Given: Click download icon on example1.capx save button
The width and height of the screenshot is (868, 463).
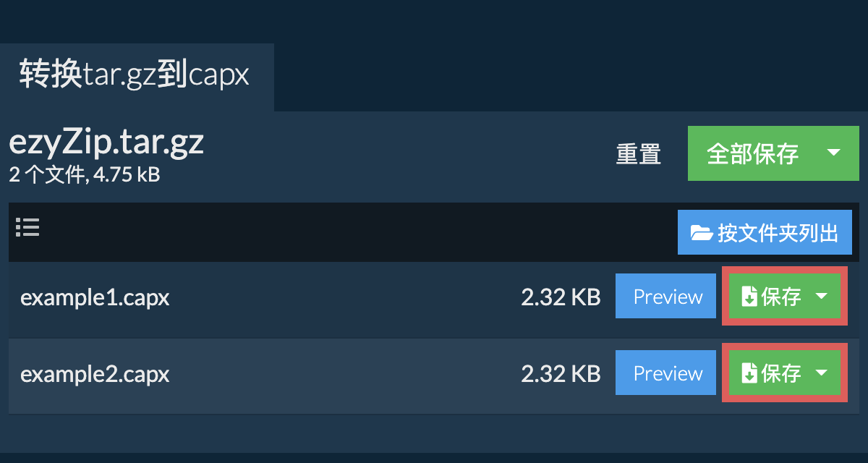Looking at the screenshot, I should point(749,297).
